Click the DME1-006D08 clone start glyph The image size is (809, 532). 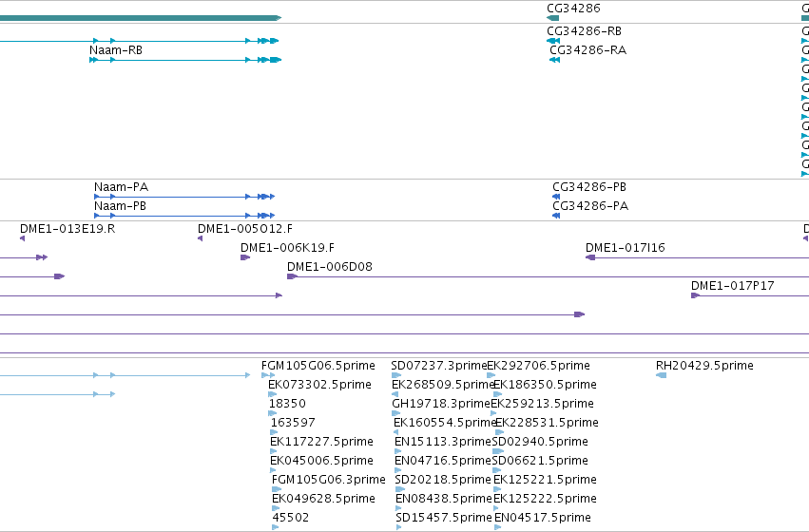click(x=293, y=276)
